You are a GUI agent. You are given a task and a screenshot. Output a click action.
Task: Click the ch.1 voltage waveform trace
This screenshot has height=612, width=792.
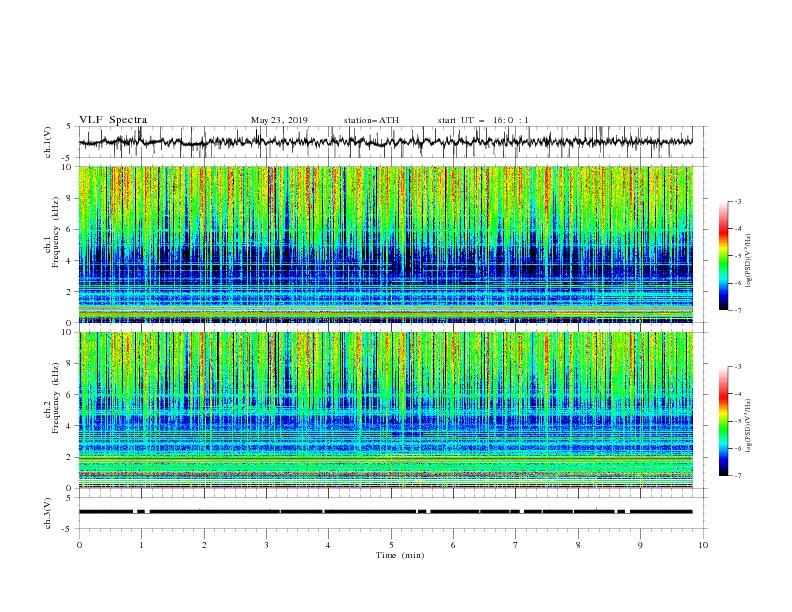tap(385, 142)
